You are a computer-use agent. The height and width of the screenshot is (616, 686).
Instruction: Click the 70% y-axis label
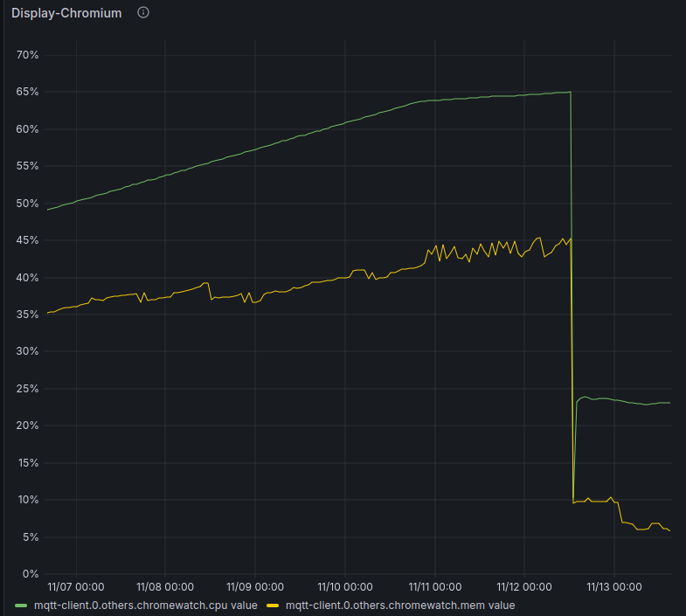[27, 55]
